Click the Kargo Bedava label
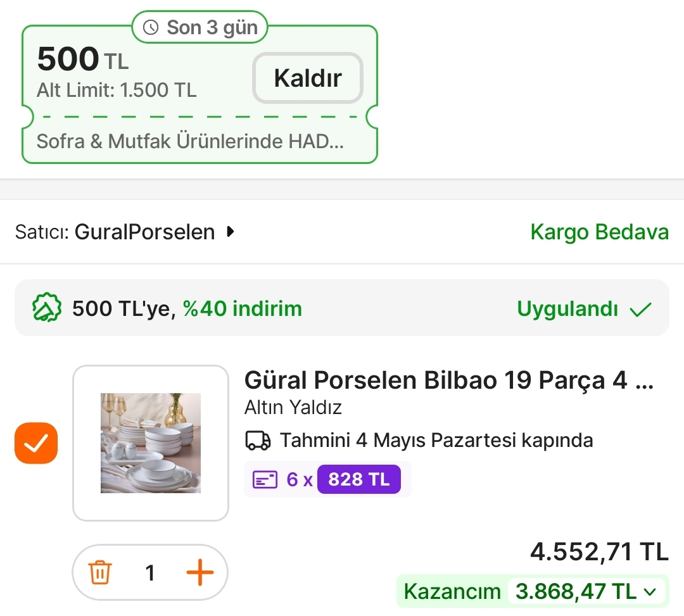Viewport: 684px width, 616px height. coord(599,232)
